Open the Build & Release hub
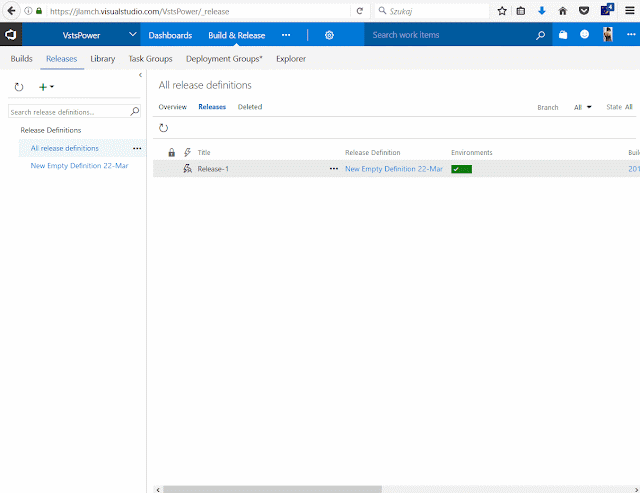 tap(237, 35)
